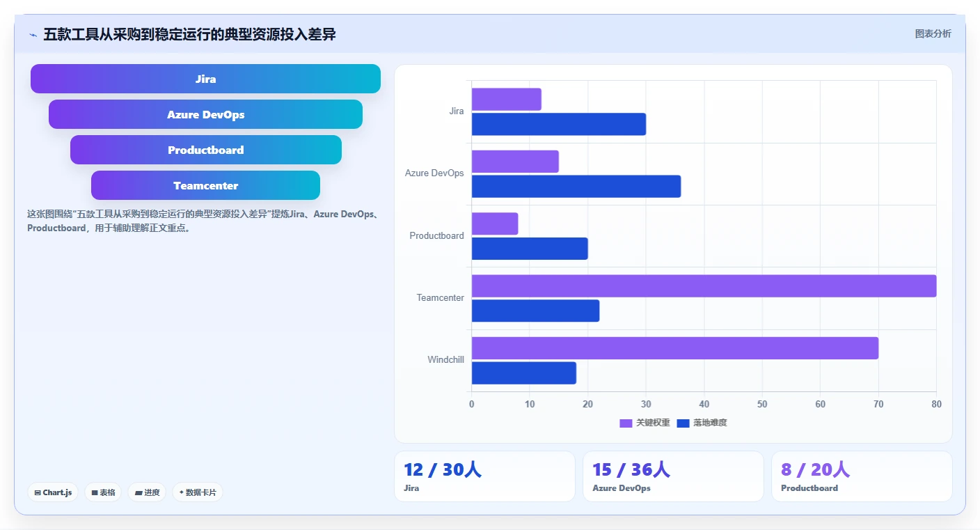Click Teamcenter's long purple bar

click(x=704, y=286)
